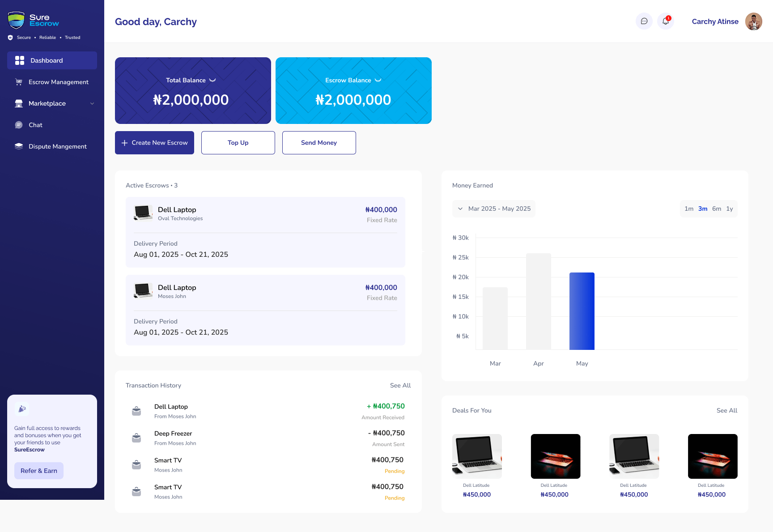Image resolution: width=773 pixels, height=532 pixels.
Task: Open the chat message icon in header
Action: coord(644,21)
